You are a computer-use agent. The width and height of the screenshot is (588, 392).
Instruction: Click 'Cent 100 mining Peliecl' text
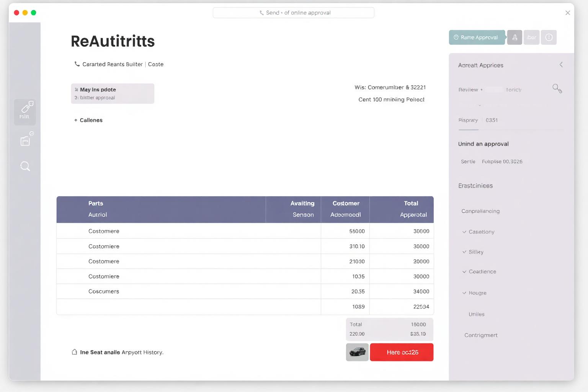pyautogui.click(x=391, y=100)
